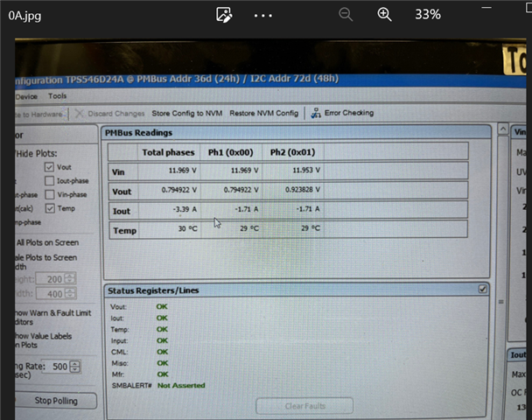Click Ph2 Vout value 0.923828 V
This screenshot has height=420, width=532.
click(302, 189)
